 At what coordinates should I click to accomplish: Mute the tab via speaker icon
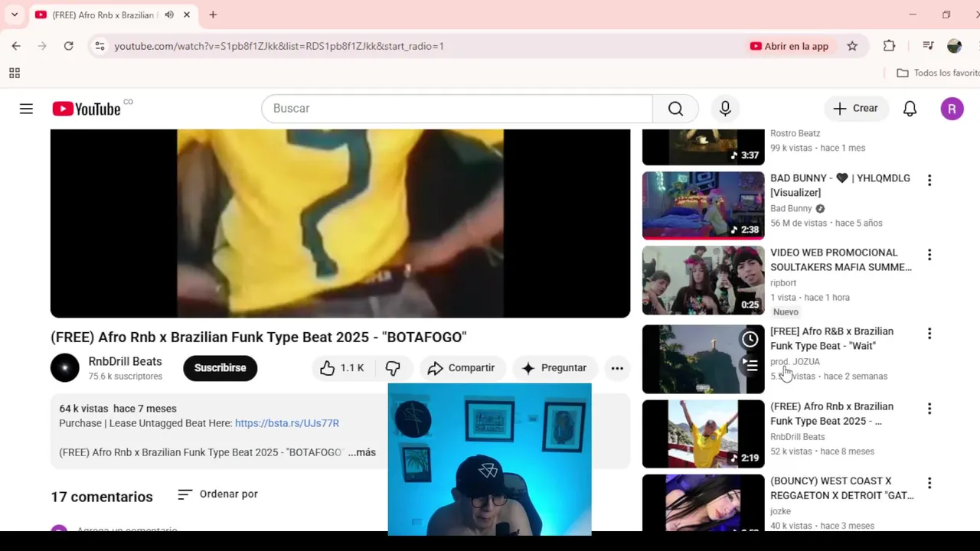pyautogui.click(x=169, y=15)
